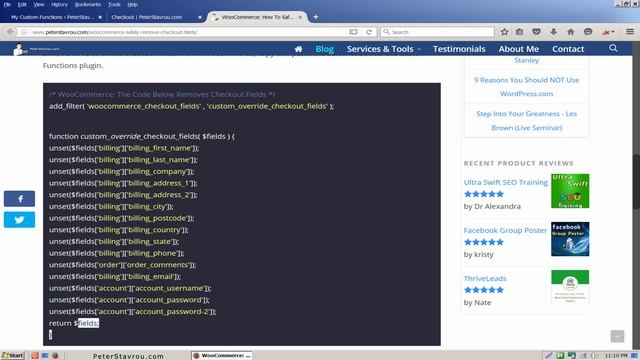Click the RECENT PRODUCT REVIEWS heading
The width and height of the screenshot is (640, 360).
tap(519, 163)
